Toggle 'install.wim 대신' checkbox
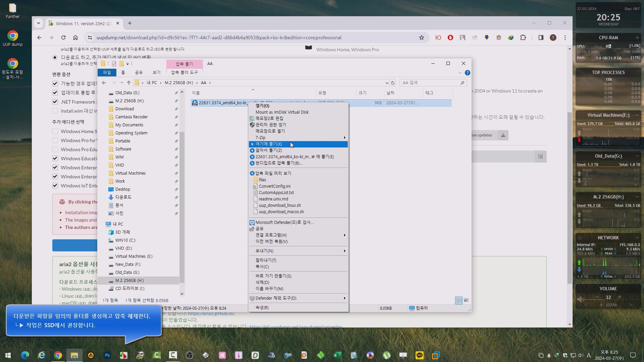Screen dimensions: 644x362 55,111
